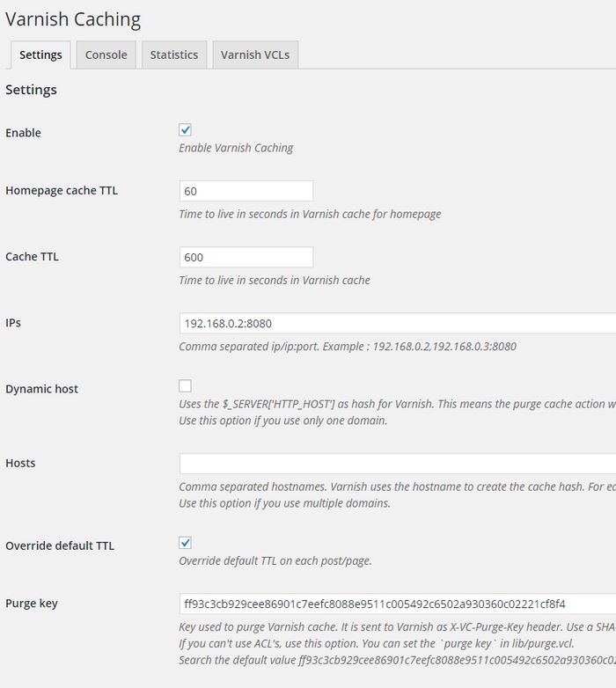The width and height of the screenshot is (616, 688).
Task: Click the Hosts label
Action: tap(20, 464)
